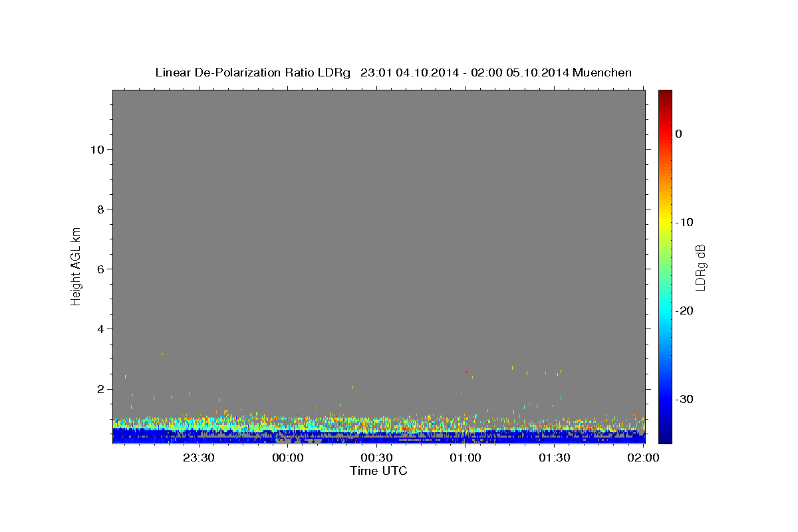Viewport: 798px width, 532px height.
Task: Click the 'Height AGL km' axis label
Action: [76, 266]
